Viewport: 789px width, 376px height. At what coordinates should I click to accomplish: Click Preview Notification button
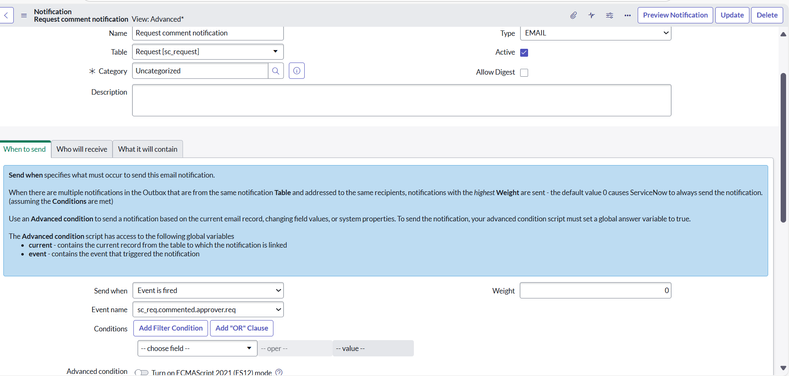675,15
